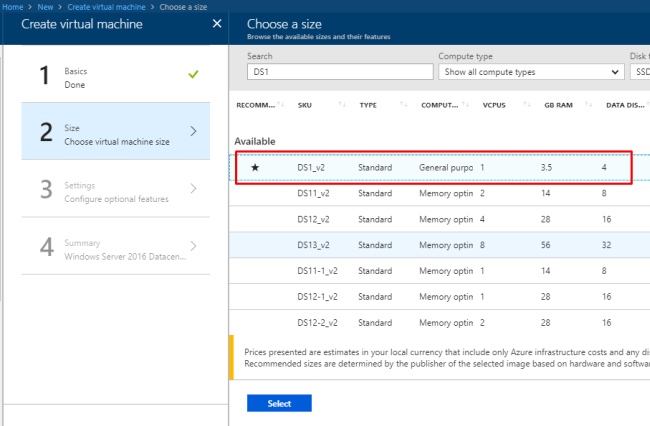Viewport: 650px width, 426px height.
Task: Sort by vCPUs column arrows
Action: 526,104
